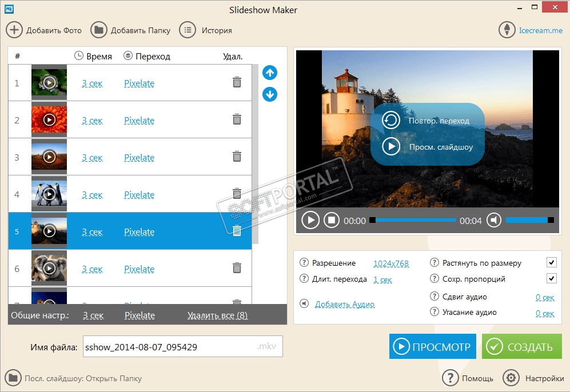Open Настройки gear icon

pos(511,378)
